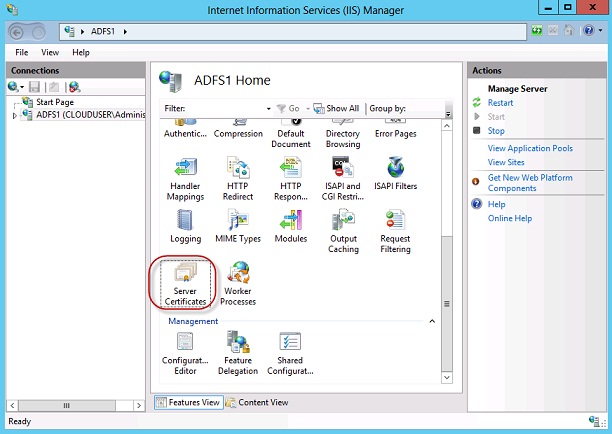The width and height of the screenshot is (612, 434).
Task: Switch to Features View tab
Action: point(189,402)
